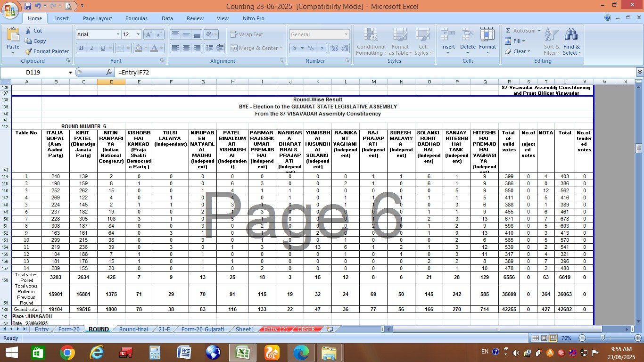Apply comma style

[x=322, y=48]
